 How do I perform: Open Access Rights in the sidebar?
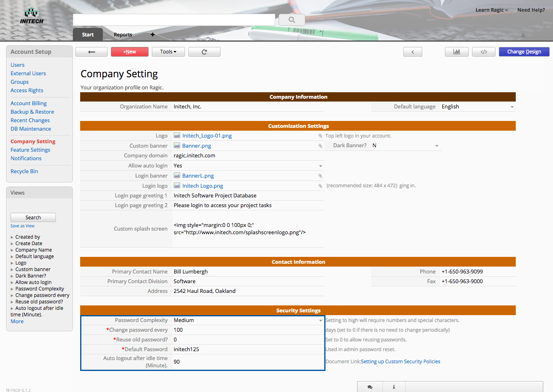27,90
